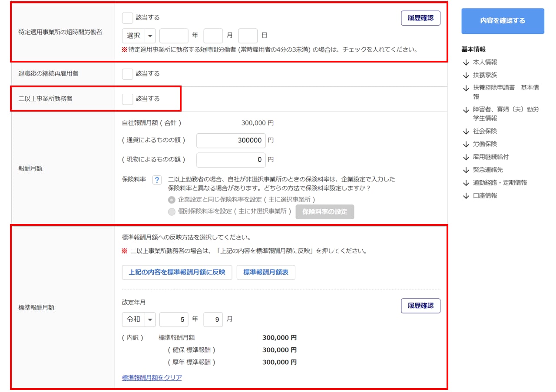Open the 令和 era dropdown under 改定年月

tap(139, 320)
